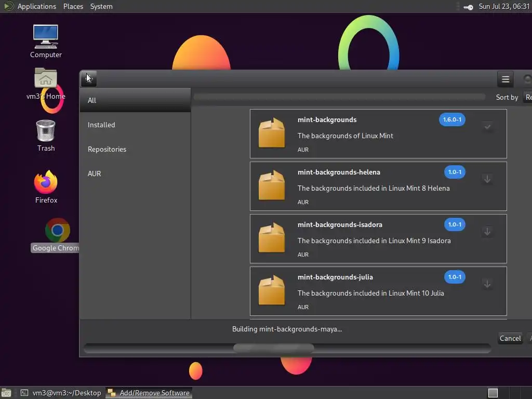
Task: Open the System menu
Action: coord(101,6)
